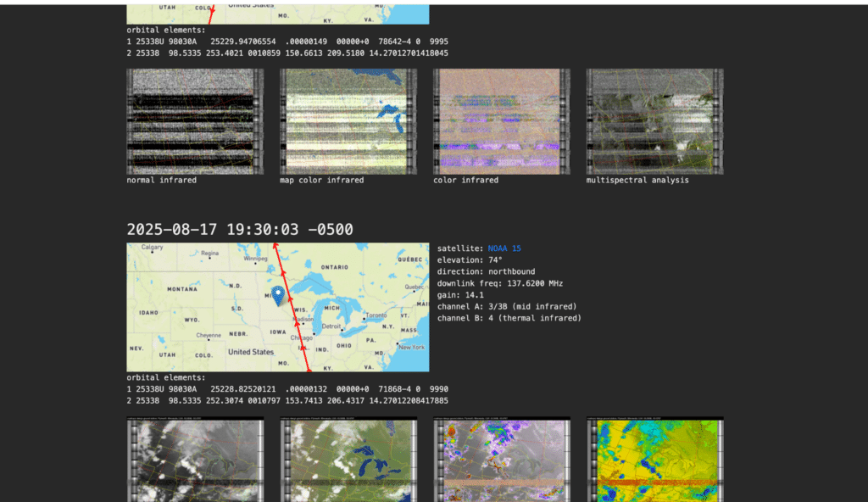Click TLE line 1 with 25228.82520121
This screenshot has height=502, width=868.
pyautogui.click(x=287, y=389)
